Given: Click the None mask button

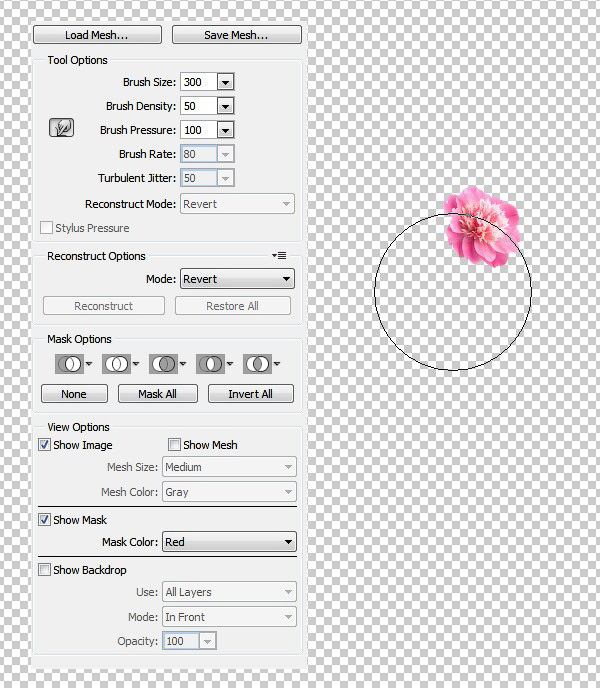Looking at the screenshot, I should 74,394.
